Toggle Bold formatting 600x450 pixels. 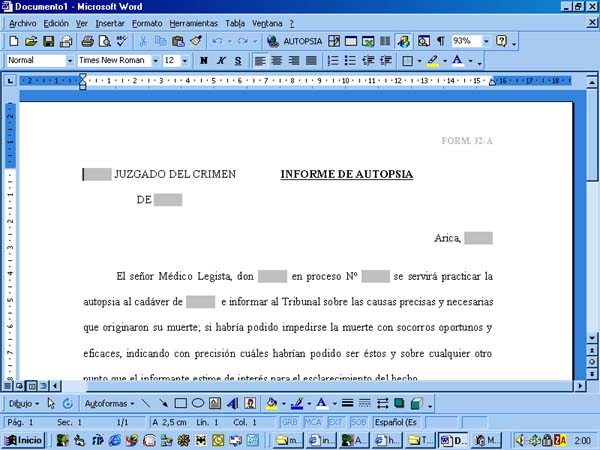203,61
